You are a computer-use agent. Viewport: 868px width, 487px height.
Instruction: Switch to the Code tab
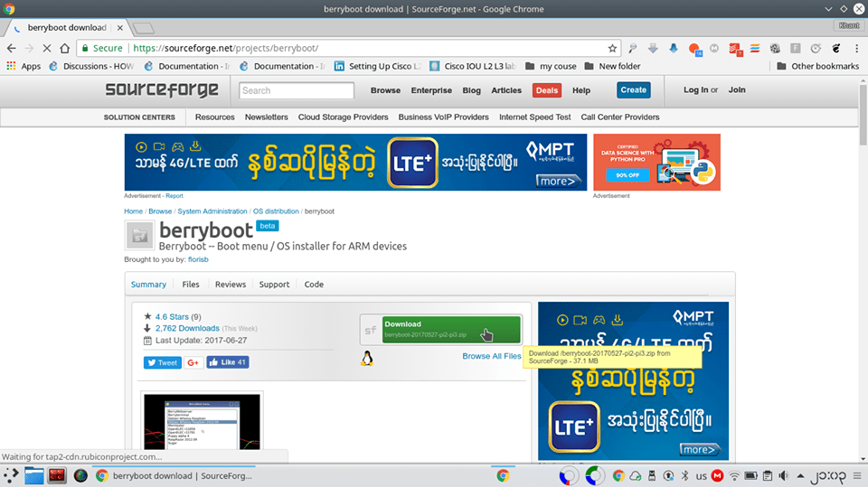tap(314, 284)
